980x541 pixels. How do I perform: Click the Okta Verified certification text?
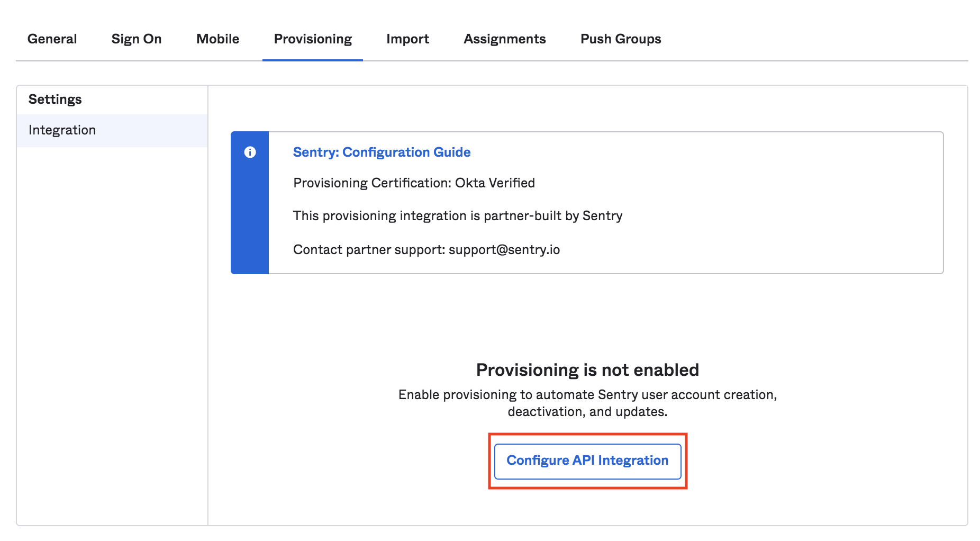414,183
